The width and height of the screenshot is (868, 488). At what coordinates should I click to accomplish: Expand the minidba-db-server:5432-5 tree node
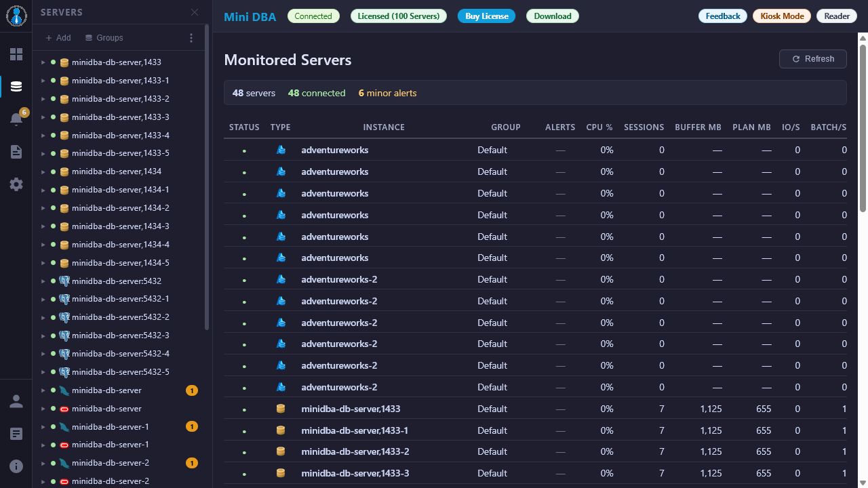(43, 372)
